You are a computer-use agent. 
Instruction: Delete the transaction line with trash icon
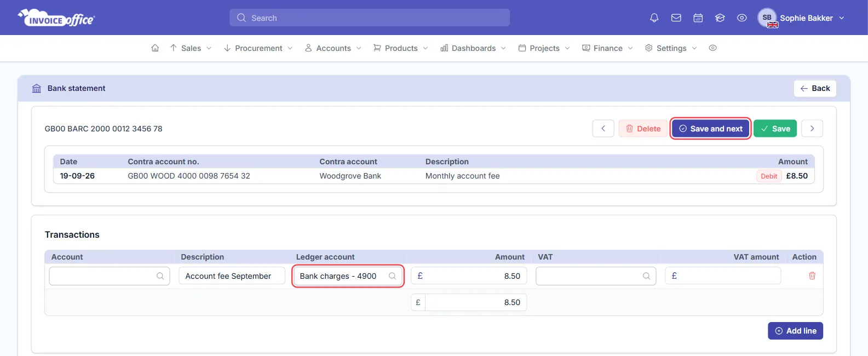812,276
